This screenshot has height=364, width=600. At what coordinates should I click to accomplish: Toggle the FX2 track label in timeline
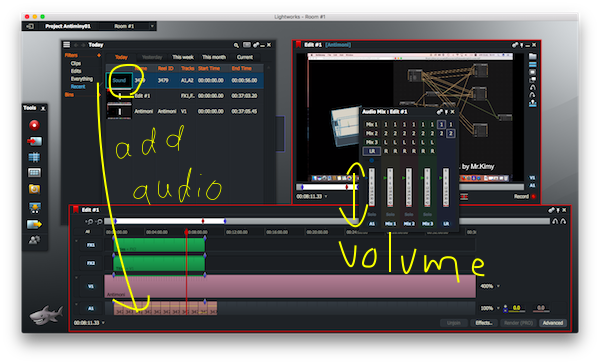pyautogui.click(x=91, y=263)
